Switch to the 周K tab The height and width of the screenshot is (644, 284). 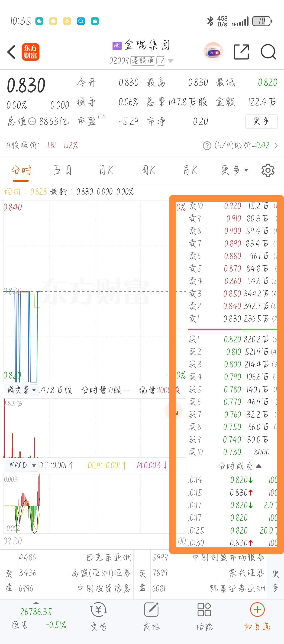(x=148, y=171)
